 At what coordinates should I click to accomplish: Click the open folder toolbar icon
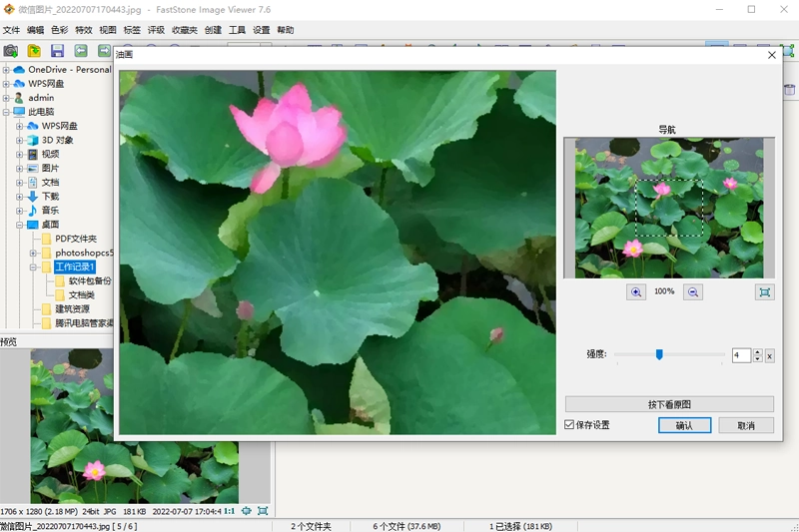34,50
